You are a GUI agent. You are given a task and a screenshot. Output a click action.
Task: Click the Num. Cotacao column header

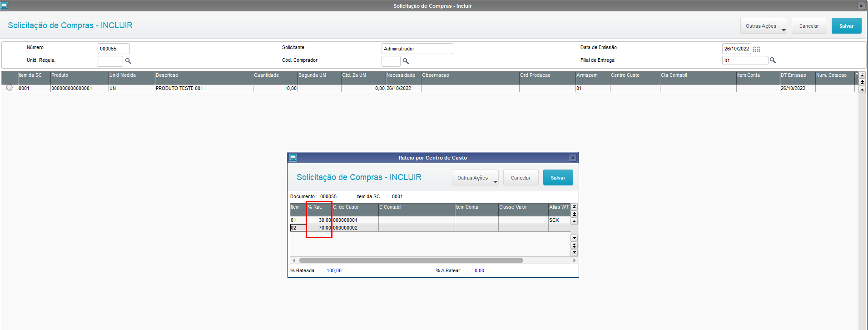[x=835, y=78]
